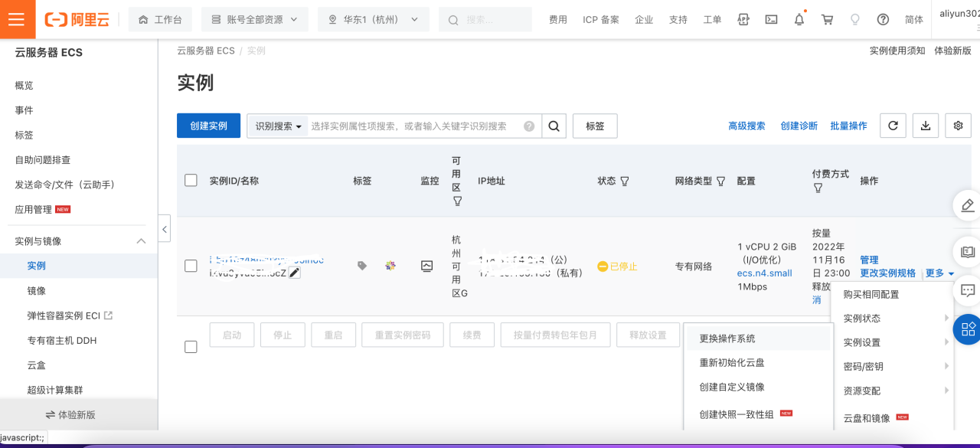Expand the 实例状态 submenu

(x=892, y=319)
